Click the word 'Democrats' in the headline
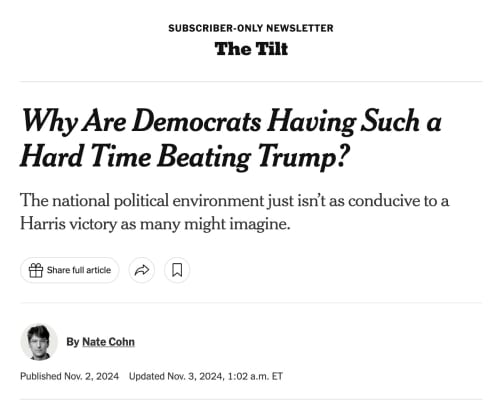 196,121
